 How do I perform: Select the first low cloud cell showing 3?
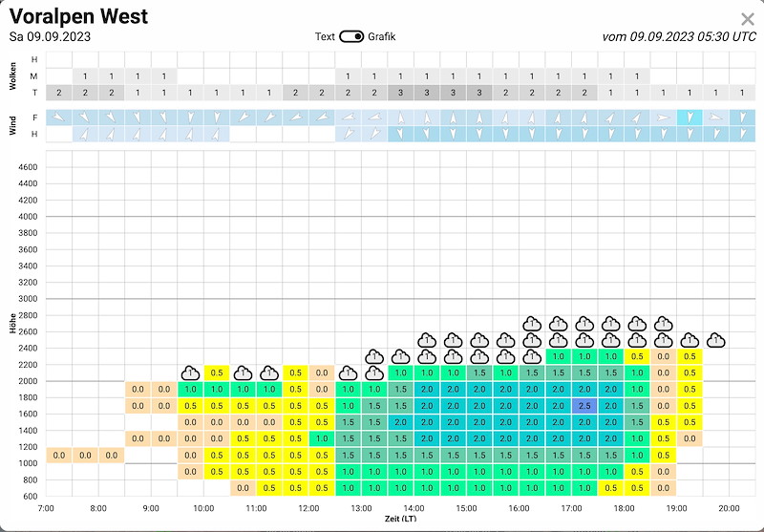[400, 93]
